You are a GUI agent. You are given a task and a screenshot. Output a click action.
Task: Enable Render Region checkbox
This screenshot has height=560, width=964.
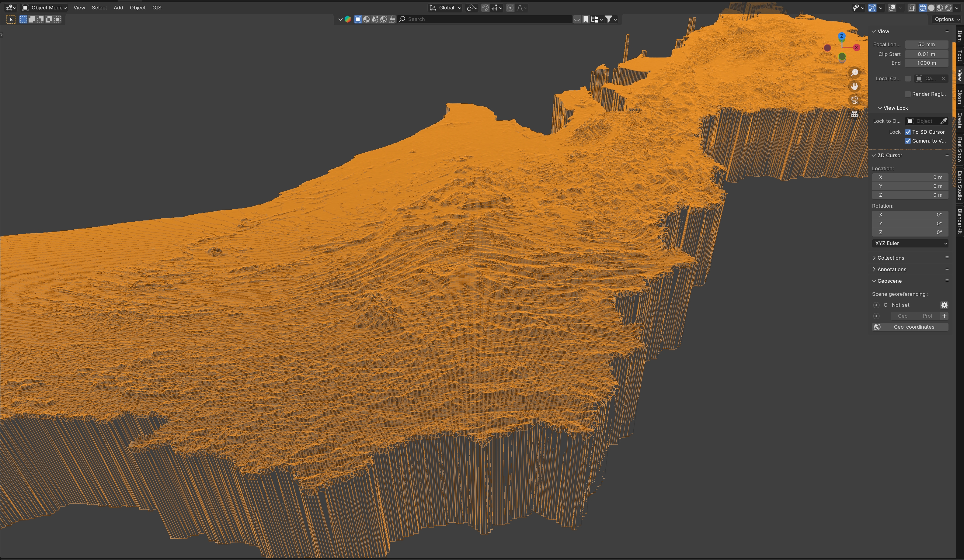[908, 94]
